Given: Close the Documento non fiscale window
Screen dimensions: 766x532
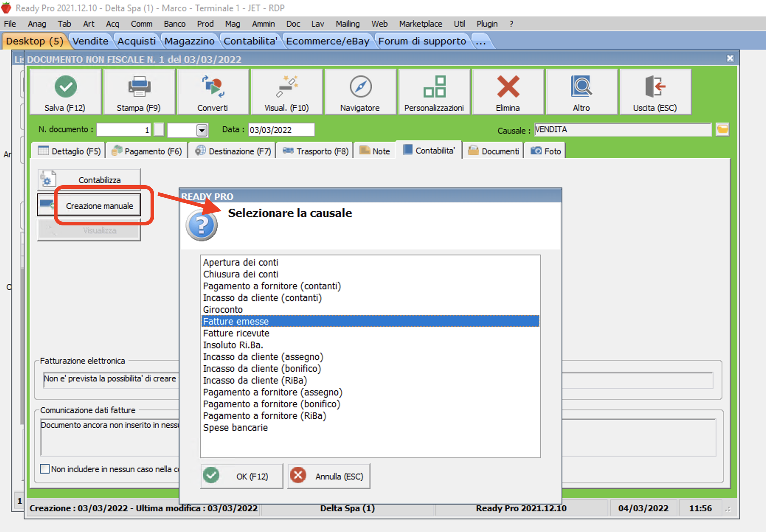Looking at the screenshot, I should [730, 58].
